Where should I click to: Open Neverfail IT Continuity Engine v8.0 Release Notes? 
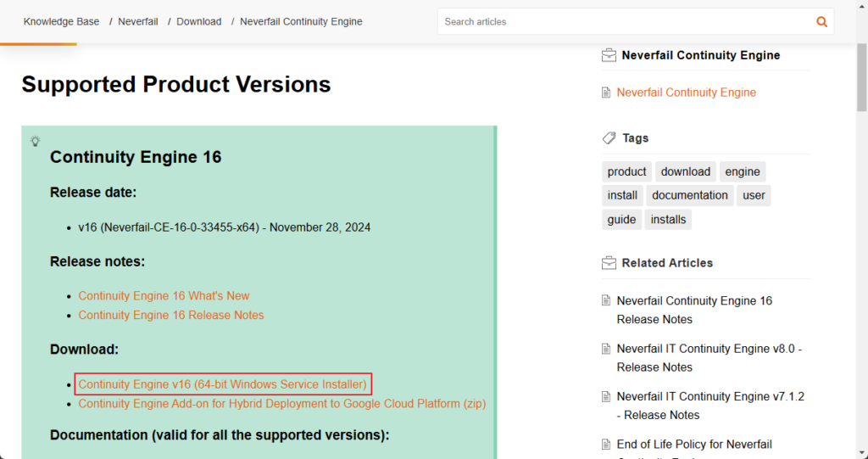coord(709,357)
